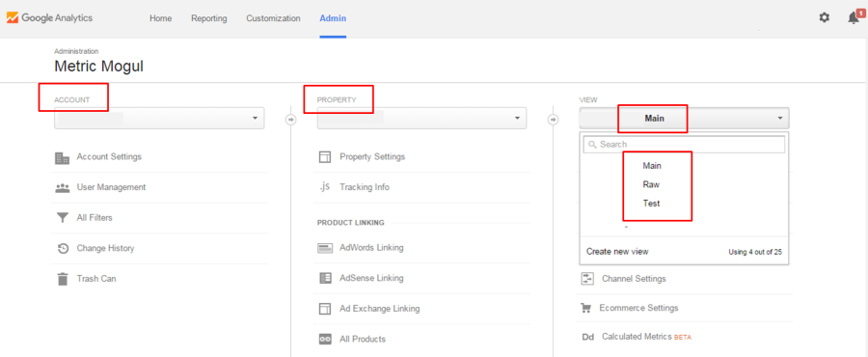Click Create new view
The image size is (868, 357).
[617, 252]
